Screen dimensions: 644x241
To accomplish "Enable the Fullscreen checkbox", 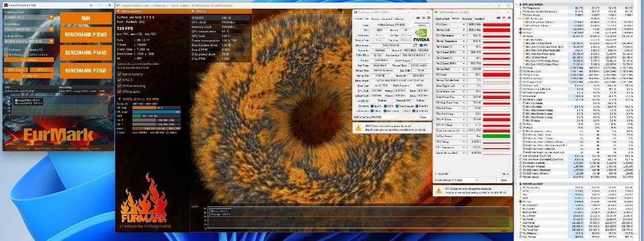I will tap(6, 50).
